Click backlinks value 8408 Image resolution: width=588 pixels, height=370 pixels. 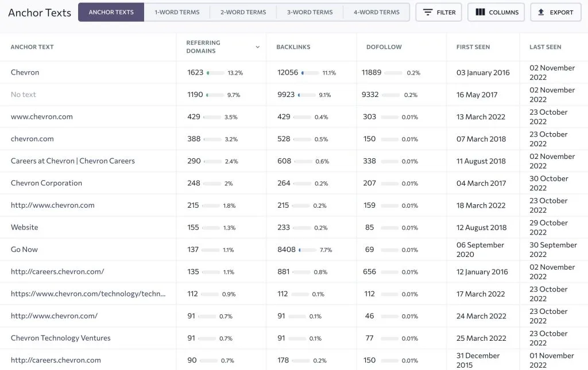click(287, 249)
